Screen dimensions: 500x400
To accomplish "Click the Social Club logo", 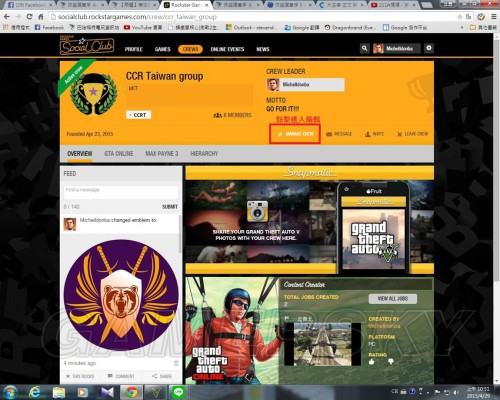I will pyautogui.click(x=87, y=46).
